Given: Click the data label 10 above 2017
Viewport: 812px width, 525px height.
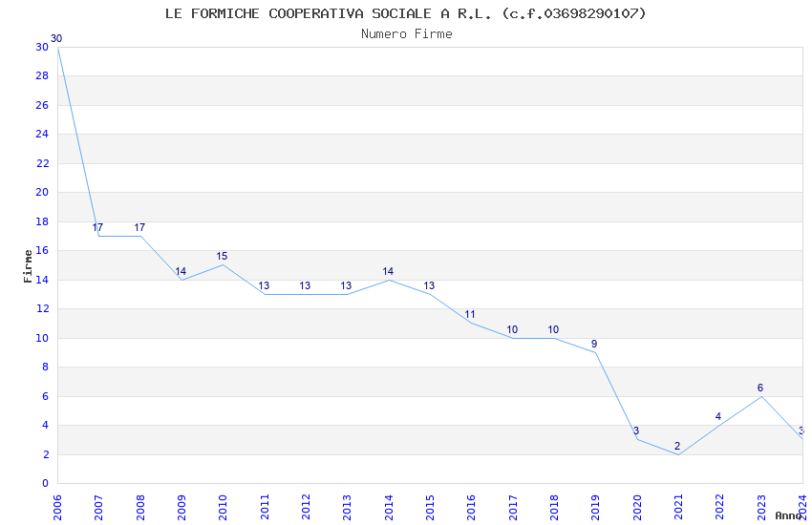Looking at the screenshot, I should pos(512,329).
